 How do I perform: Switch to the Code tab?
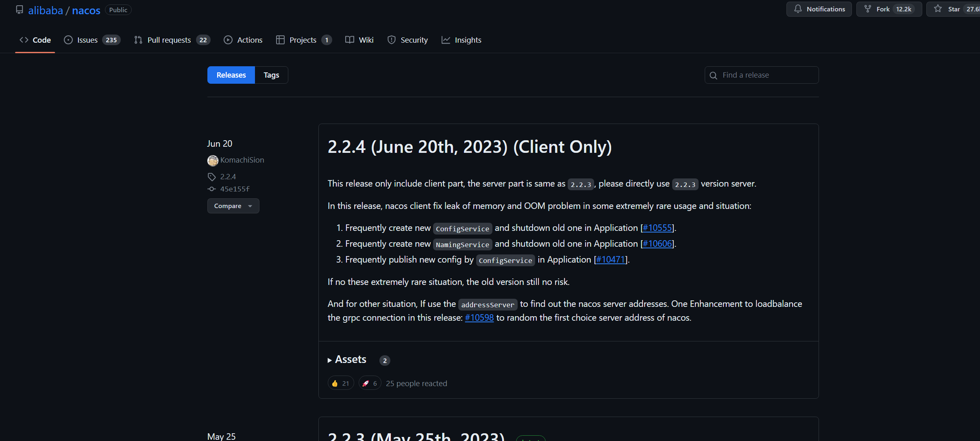35,40
